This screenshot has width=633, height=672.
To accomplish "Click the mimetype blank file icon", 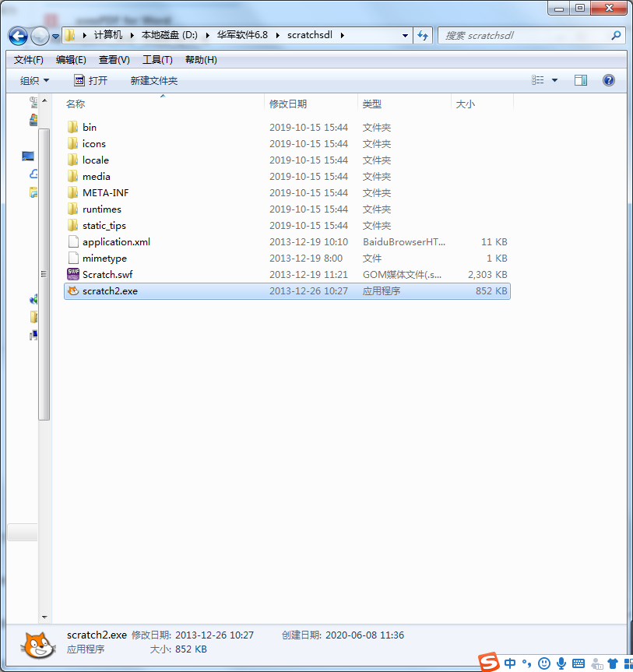I will click(x=73, y=258).
